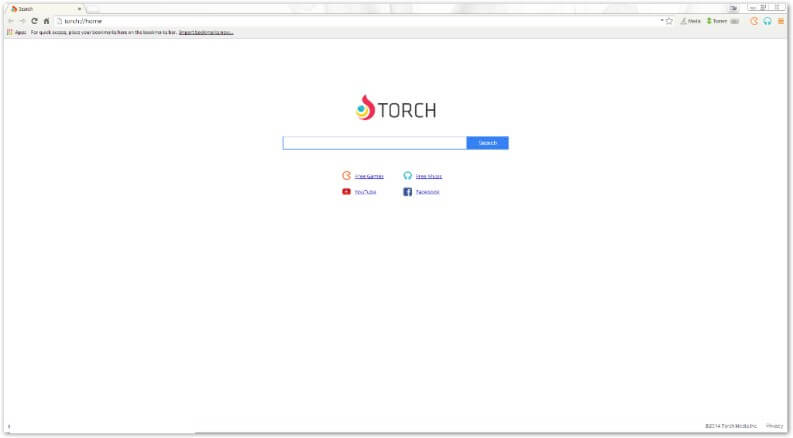Open the YouTube link
The image size is (793, 438).
tap(365, 192)
